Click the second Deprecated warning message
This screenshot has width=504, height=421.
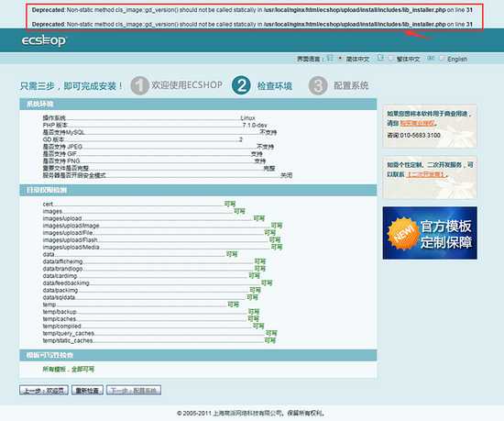(252, 24)
